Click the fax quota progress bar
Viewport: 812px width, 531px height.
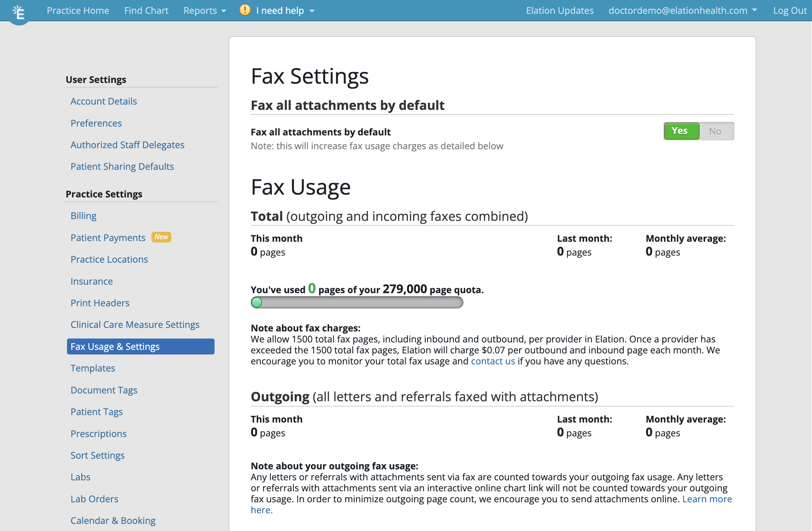356,303
